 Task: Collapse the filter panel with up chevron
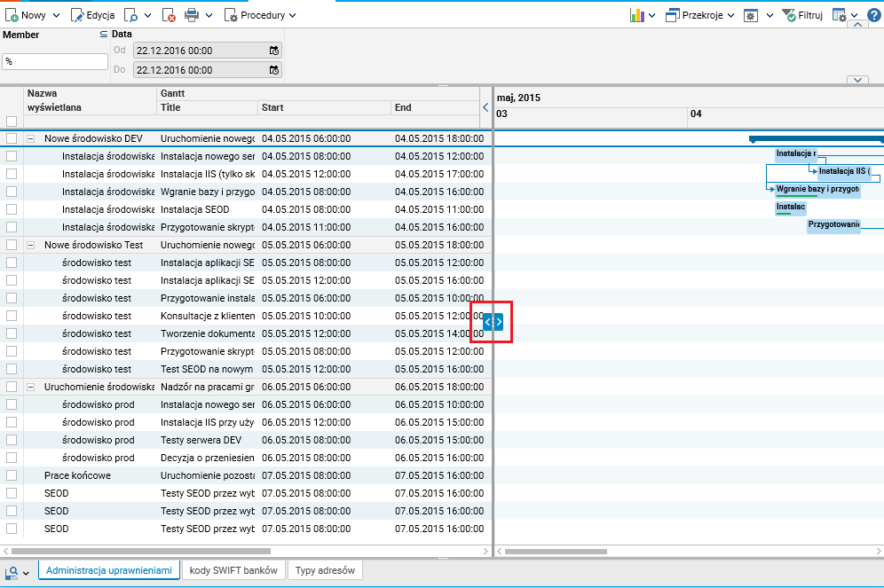857,24
